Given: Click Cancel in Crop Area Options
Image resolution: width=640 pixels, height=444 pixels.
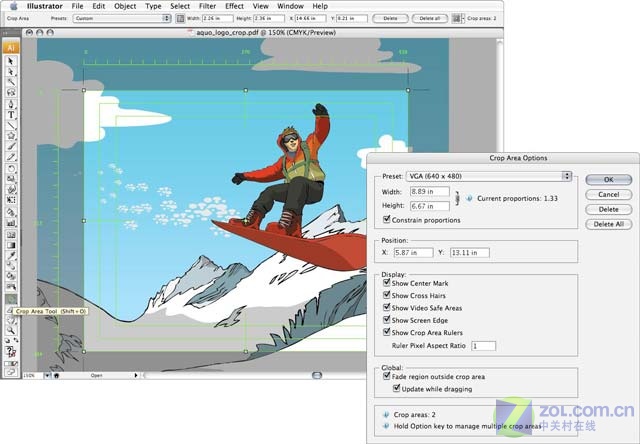Looking at the screenshot, I should point(609,194).
